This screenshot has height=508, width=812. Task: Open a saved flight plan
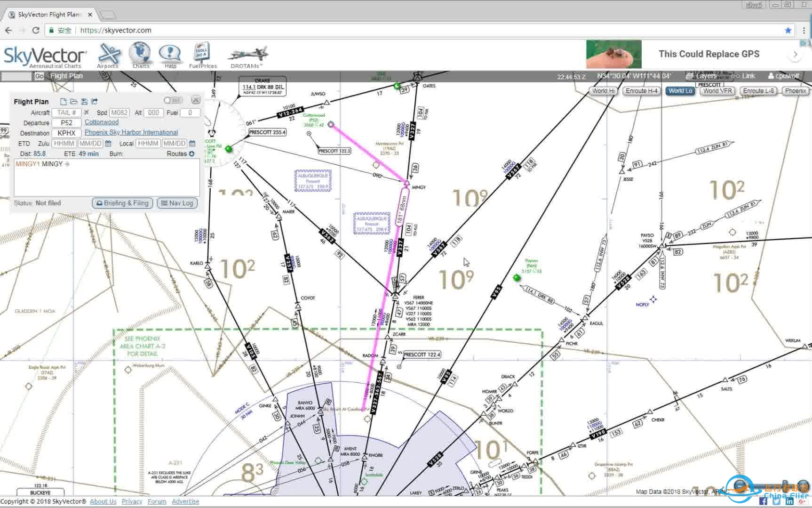pos(74,101)
